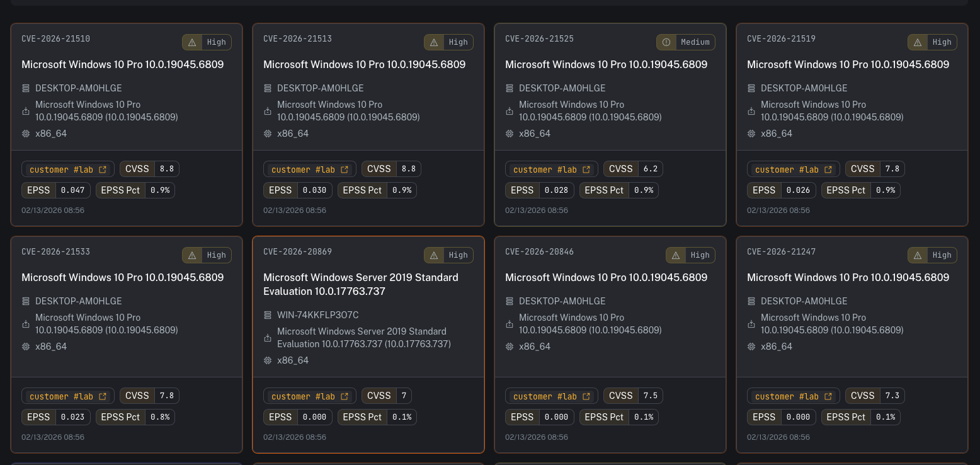
Task: Open the Windows Server 2019 Standard Evaluation card title
Action: click(x=361, y=284)
